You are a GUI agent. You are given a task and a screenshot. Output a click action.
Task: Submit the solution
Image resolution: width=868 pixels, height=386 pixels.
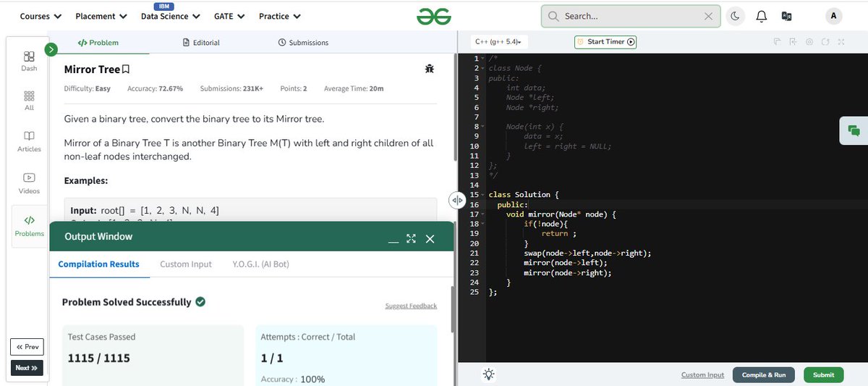(823, 374)
